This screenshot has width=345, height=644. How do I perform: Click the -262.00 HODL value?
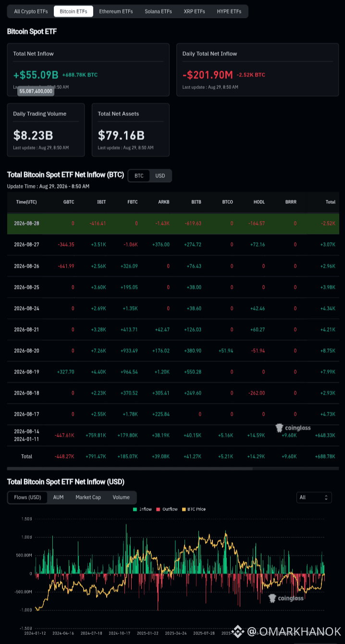pos(257,393)
